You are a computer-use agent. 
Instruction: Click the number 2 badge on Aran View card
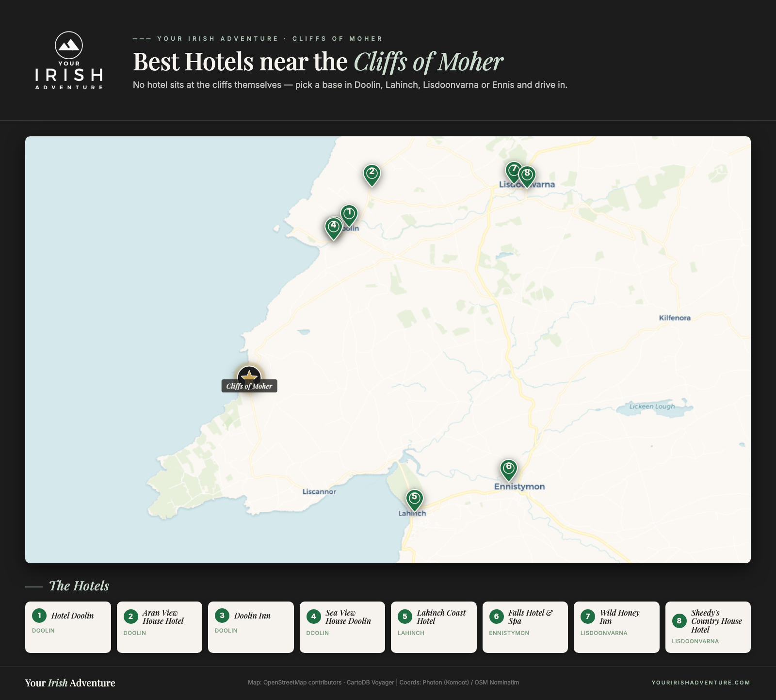(x=130, y=617)
